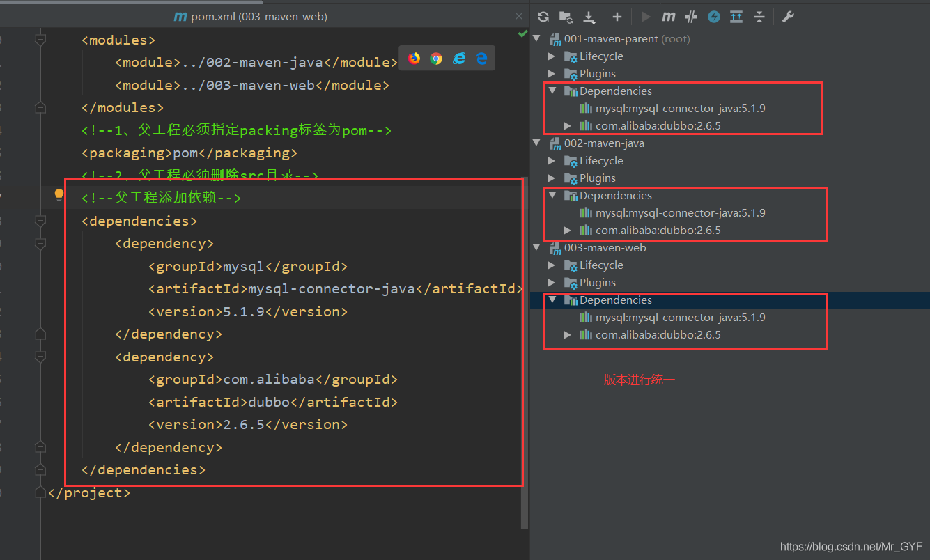930x560 pixels.
Task: Expand Plugins under 002-maven-java
Action: pyautogui.click(x=552, y=178)
